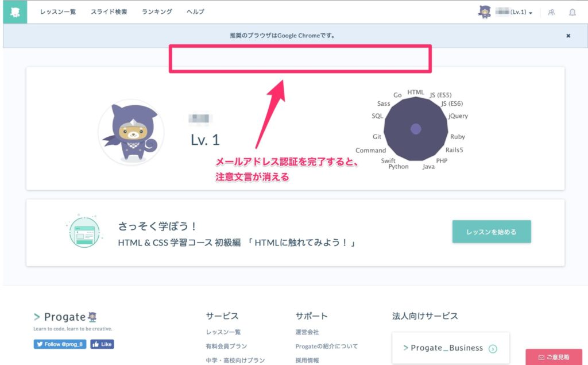Open 有料会員プラン link
Image resolution: width=588 pixels, height=365 pixels.
(x=226, y=346)
